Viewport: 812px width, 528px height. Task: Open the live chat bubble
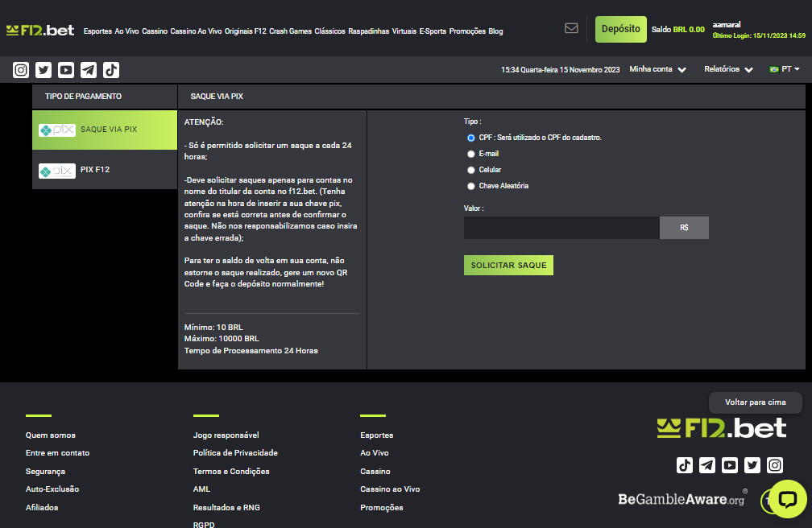tap(788, 499)
